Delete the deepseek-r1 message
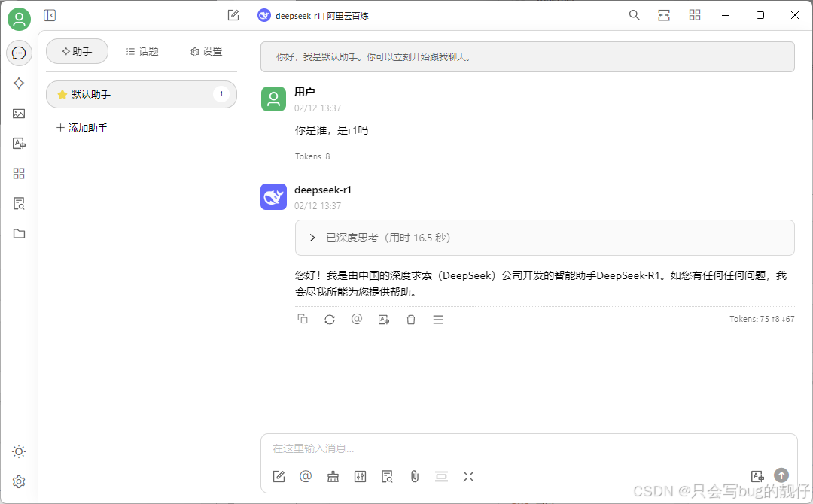Screen dimensions: 813x504 point(411,320)
